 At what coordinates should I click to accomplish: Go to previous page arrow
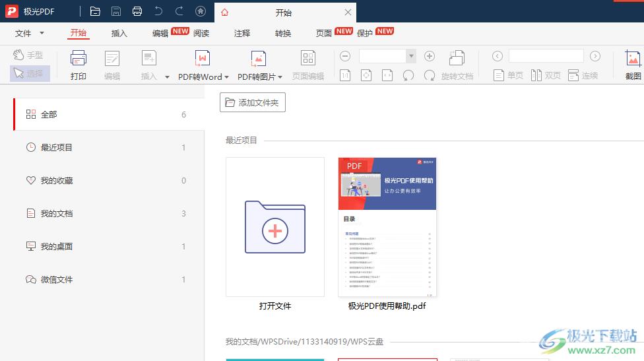(x=498, y=56)
